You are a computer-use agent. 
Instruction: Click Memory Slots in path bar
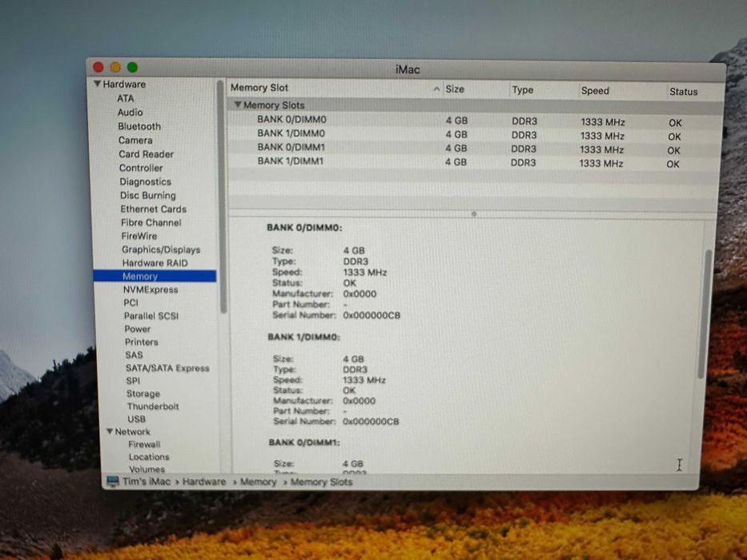pos(322,482)
